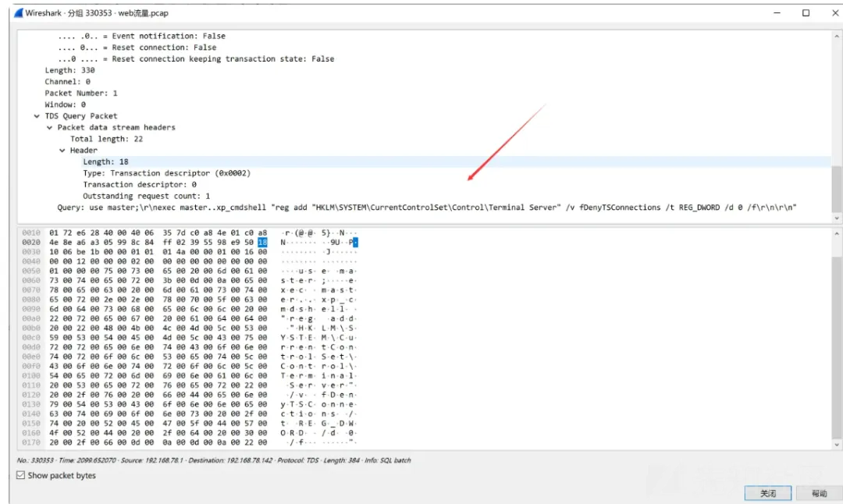Click ASCII text 's·t·e·r·' in hex pane
Image resolution: width=843 pixels, height=504 pixels.
297,281
